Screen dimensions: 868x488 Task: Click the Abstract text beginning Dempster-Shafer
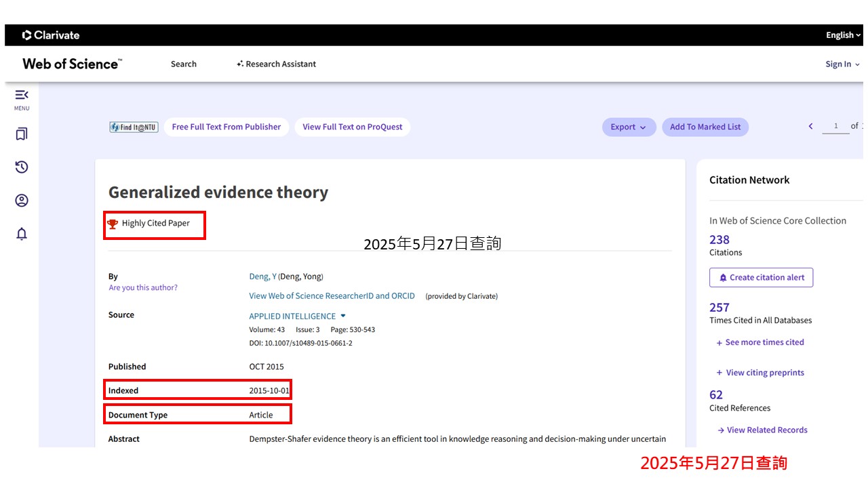(x=458, y=439)
